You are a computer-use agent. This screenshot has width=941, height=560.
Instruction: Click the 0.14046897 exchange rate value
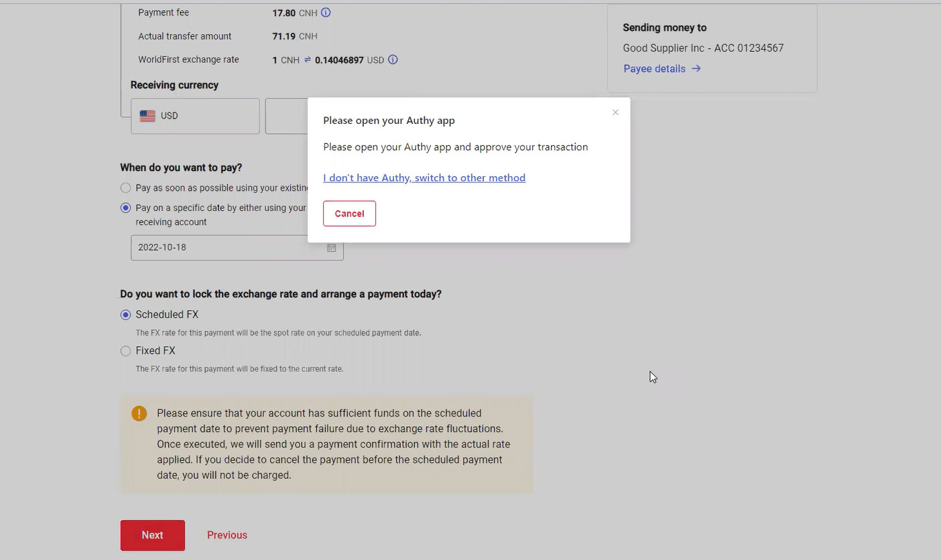(x=339, y=60)
